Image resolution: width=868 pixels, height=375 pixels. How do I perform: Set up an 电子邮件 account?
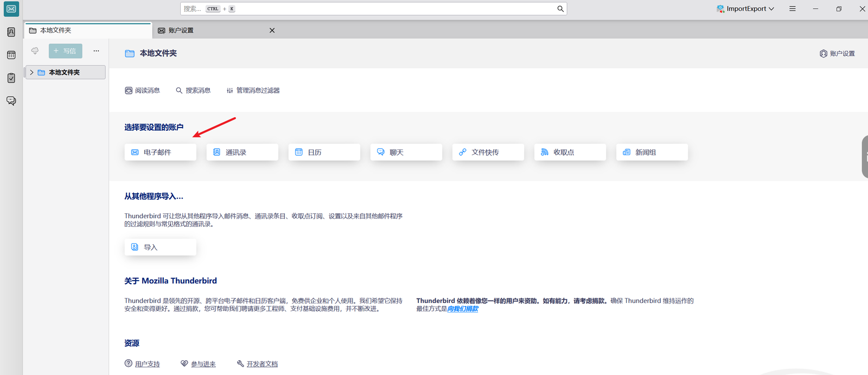pyautogui.click(x=161, y=152)
